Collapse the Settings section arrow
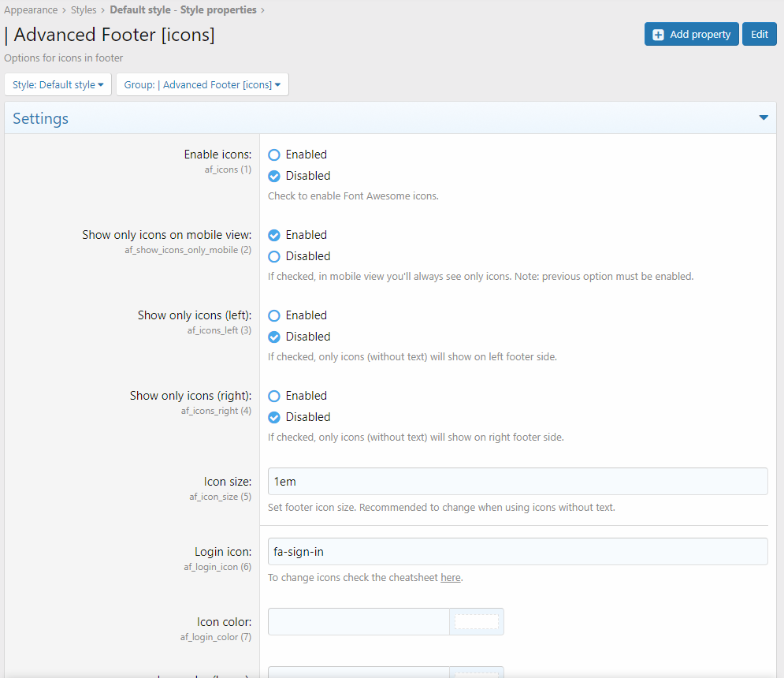Viewport: 784px width, 678px height. point(763,118)
